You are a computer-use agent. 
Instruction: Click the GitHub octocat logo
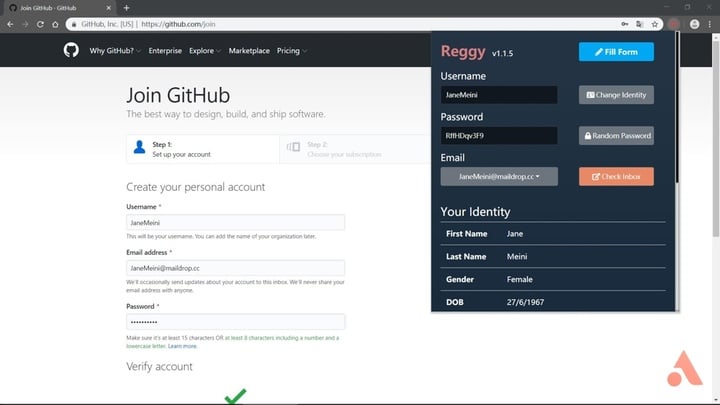[x=71, y=50]
